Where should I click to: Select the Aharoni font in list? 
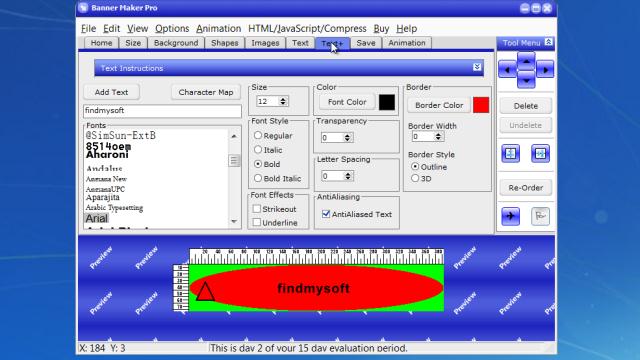pos(107,155)
